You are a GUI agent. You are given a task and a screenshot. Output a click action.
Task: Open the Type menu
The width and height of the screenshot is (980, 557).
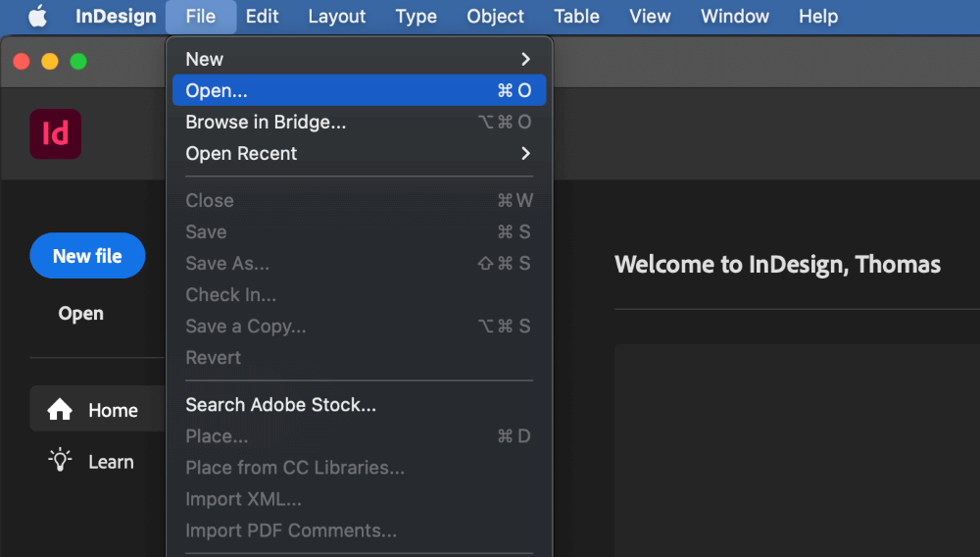(416, 17)
